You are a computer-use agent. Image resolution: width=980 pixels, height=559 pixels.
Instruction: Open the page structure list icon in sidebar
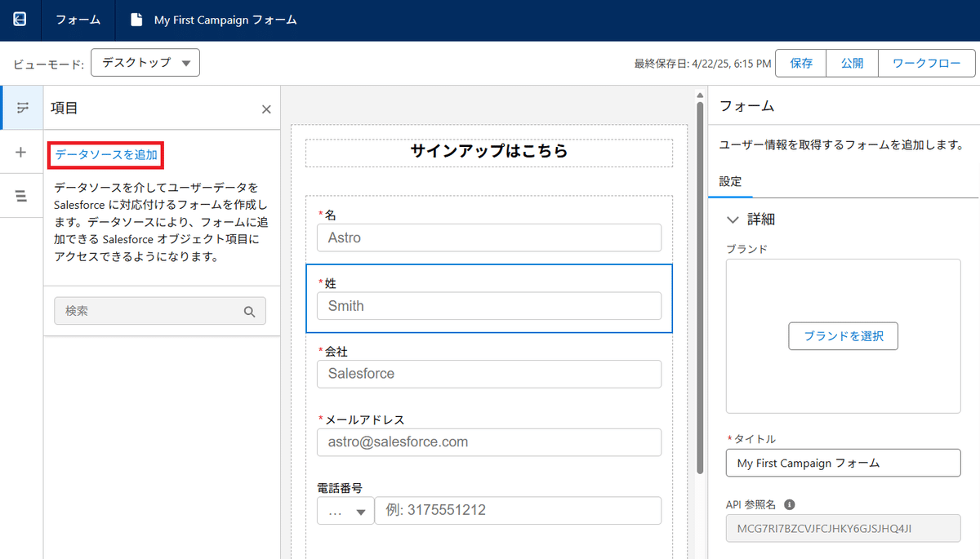pyautogui.click(x=21, y=196)
